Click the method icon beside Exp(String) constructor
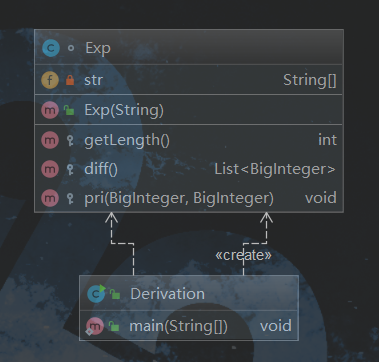379x362 pixels. tap(50, 110)
